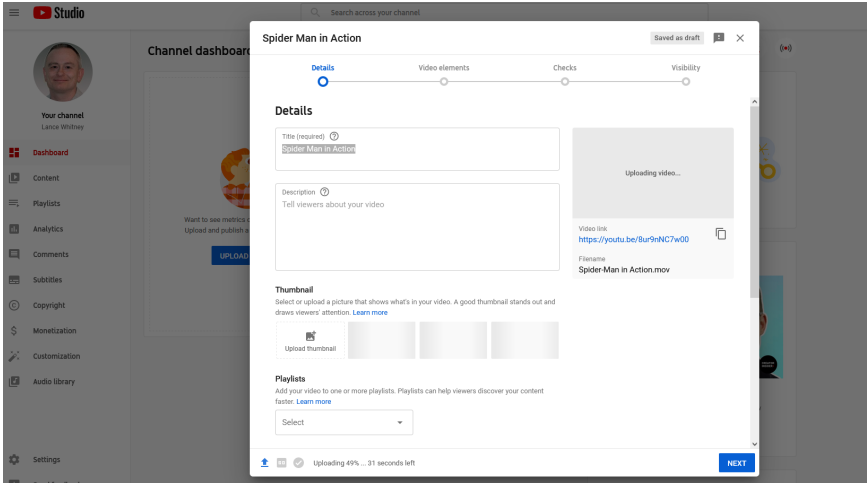
Task: Click the Uploading 49% status text
Action: (x=364, y=463)
